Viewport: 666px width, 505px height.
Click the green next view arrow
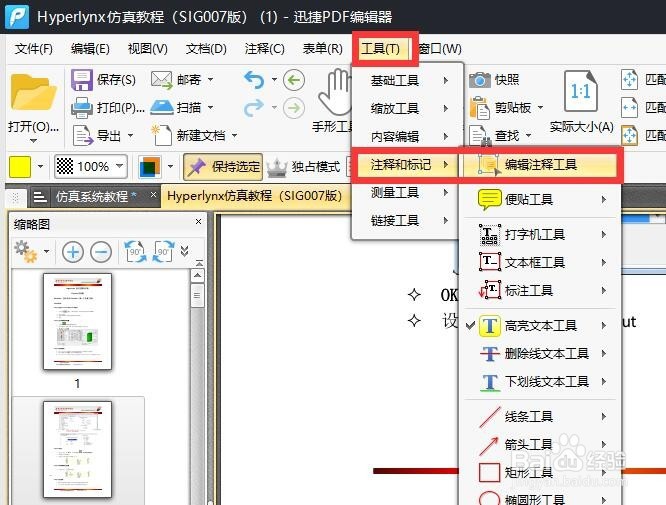[294, 108]
